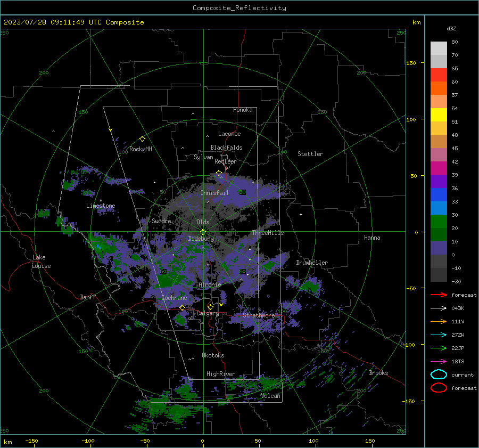Click the Olds label on map
The image size is (479, 448).
(x=203, y=222)
